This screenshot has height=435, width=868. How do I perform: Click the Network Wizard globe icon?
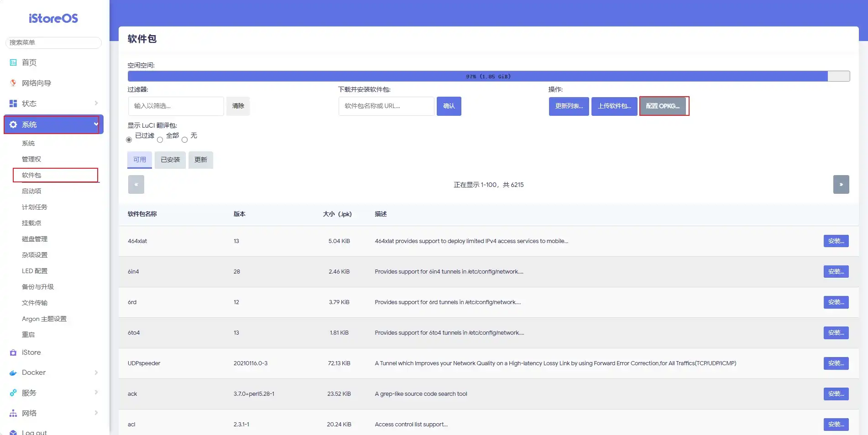pyautogui.click(x=13, y=83)
